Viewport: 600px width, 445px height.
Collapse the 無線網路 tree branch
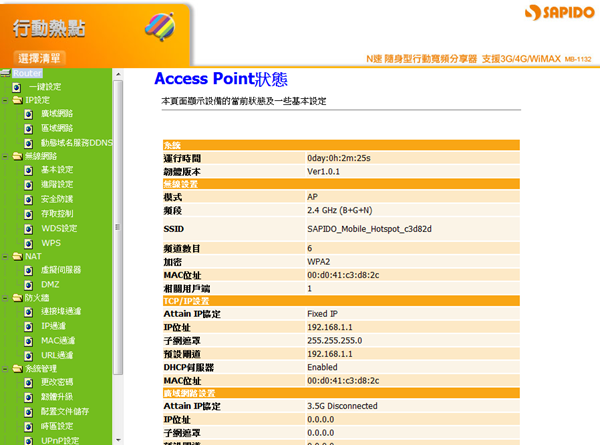tap(5, 156)
